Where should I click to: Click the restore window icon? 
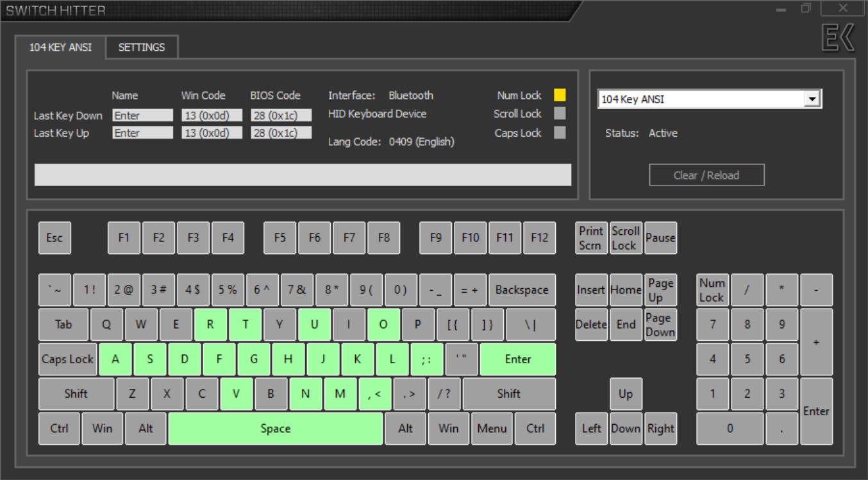click(x=806, y=8)
